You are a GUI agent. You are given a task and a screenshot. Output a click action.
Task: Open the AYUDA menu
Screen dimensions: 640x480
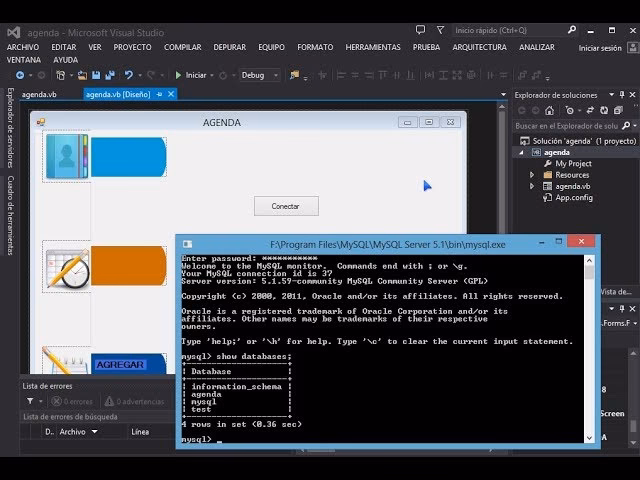tap(65, 60)
